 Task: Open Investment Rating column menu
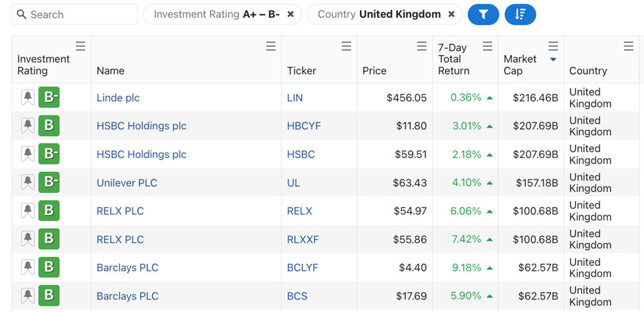point(80,46)
